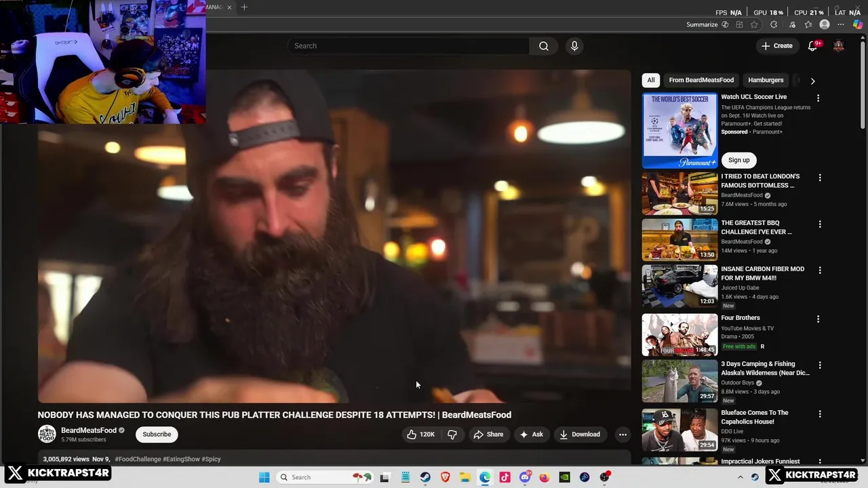Click the main video player
This screenshot has height=488, width=868.
tap(334, 236)
